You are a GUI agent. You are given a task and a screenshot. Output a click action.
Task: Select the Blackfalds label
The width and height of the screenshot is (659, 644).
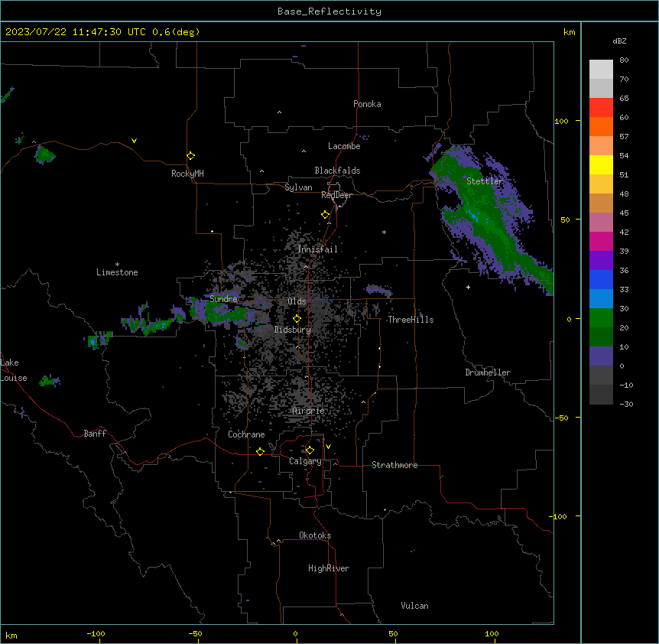tap(337, 171)
